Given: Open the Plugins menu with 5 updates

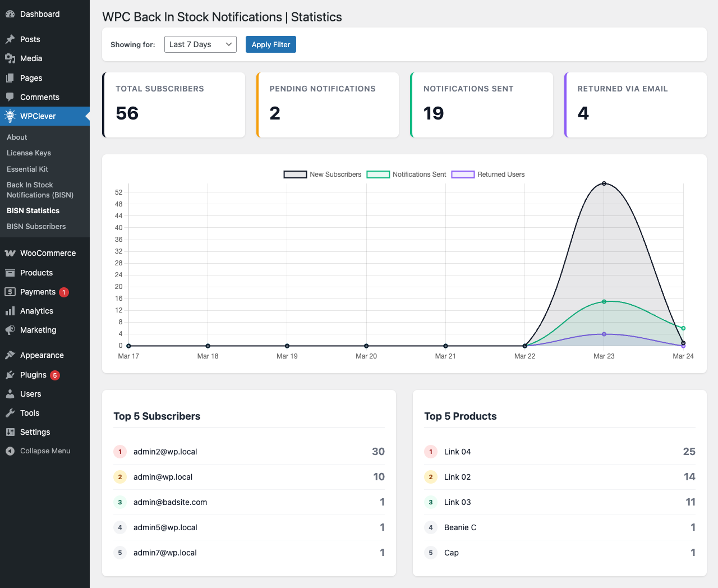Looking at the screenshot, I should click(33, 375).
